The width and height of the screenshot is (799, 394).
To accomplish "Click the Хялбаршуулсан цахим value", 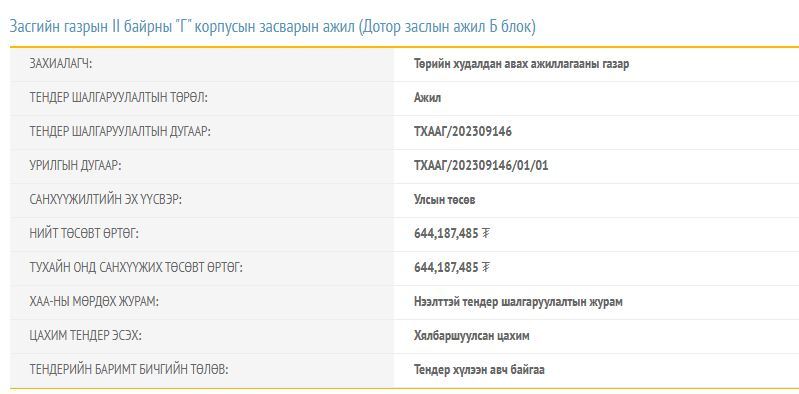I will (x=472, y=336).
